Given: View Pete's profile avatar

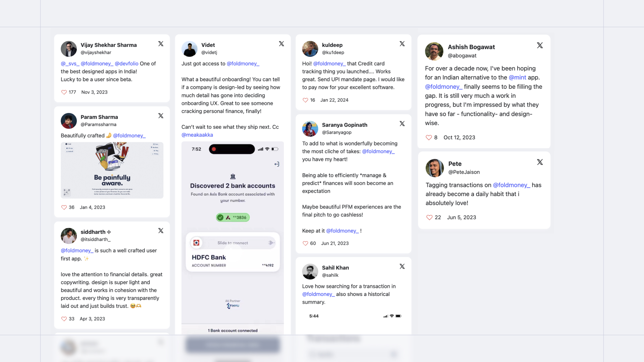Looking at the screenshot, I should [x=435, y=168].
